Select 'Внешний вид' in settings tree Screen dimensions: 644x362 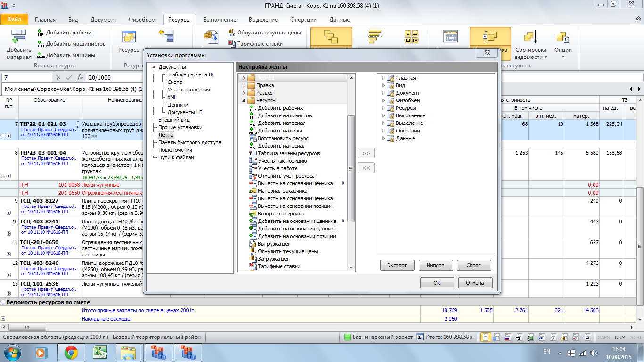pos(174,120)
